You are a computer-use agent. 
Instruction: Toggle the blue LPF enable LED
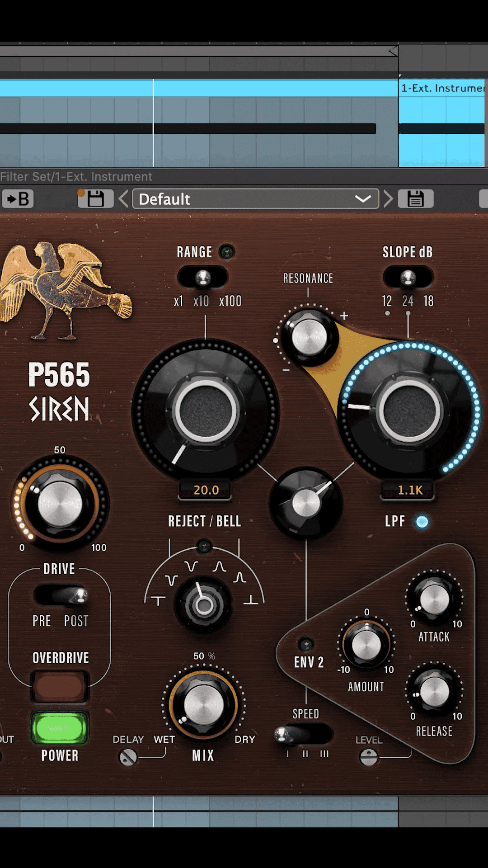point(422,522)
